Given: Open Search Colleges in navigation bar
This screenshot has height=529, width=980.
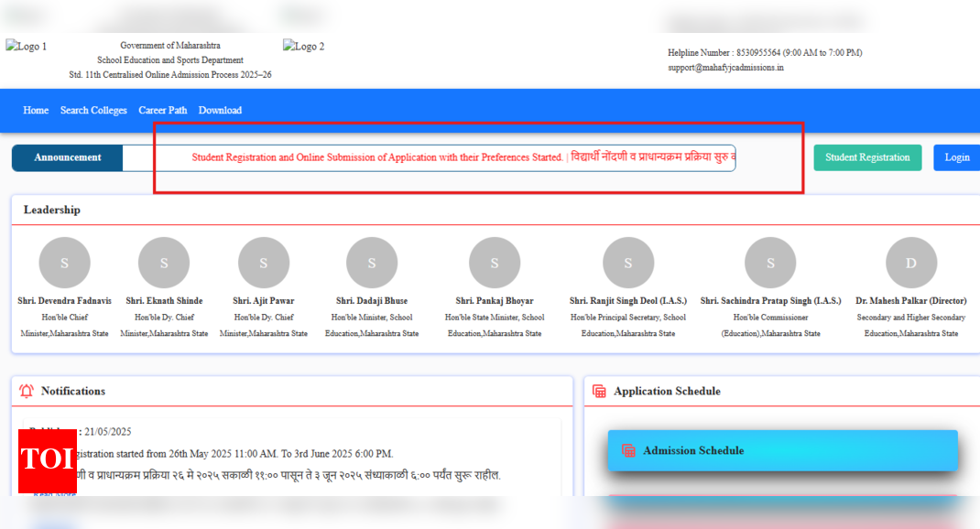Looking at the screenshot, I should (x=93, y=110).
